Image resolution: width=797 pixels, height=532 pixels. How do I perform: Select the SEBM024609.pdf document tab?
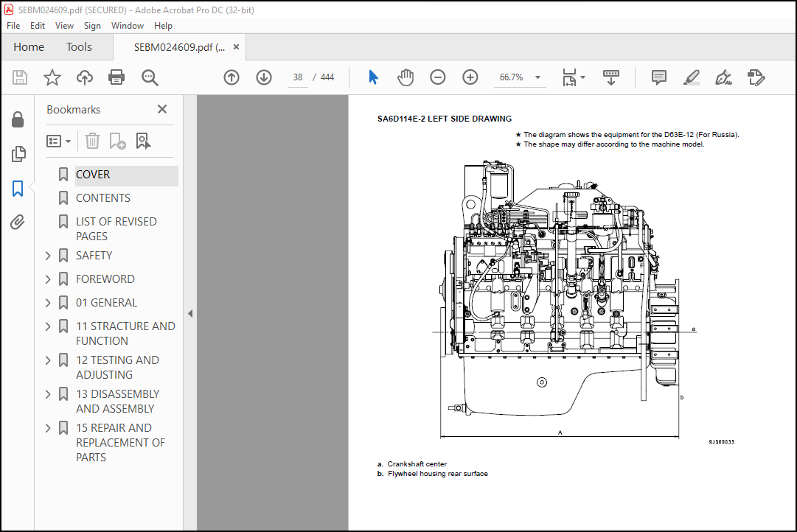[179, 47]
